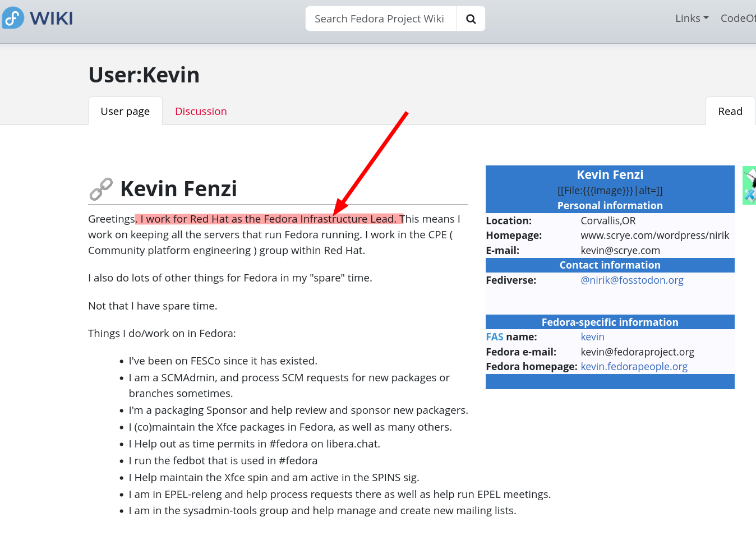The image size is (756, 540).
Task: Switch to the Discussion tab
Action: 201,111
